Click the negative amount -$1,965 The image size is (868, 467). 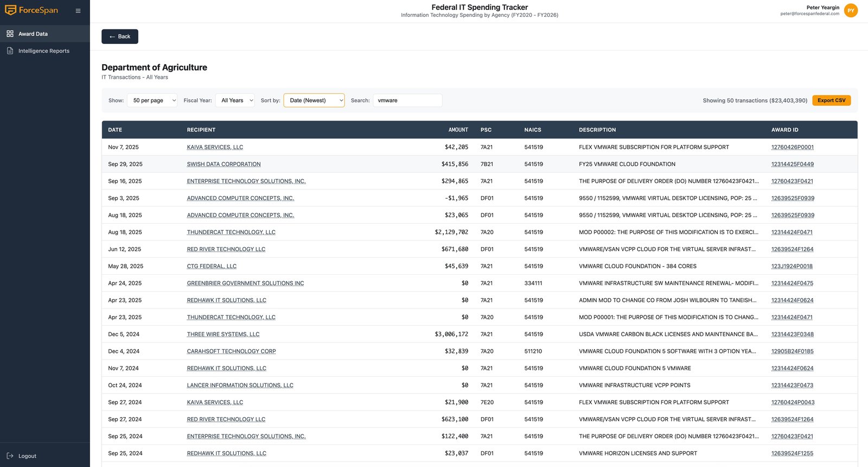coord(456,198)
